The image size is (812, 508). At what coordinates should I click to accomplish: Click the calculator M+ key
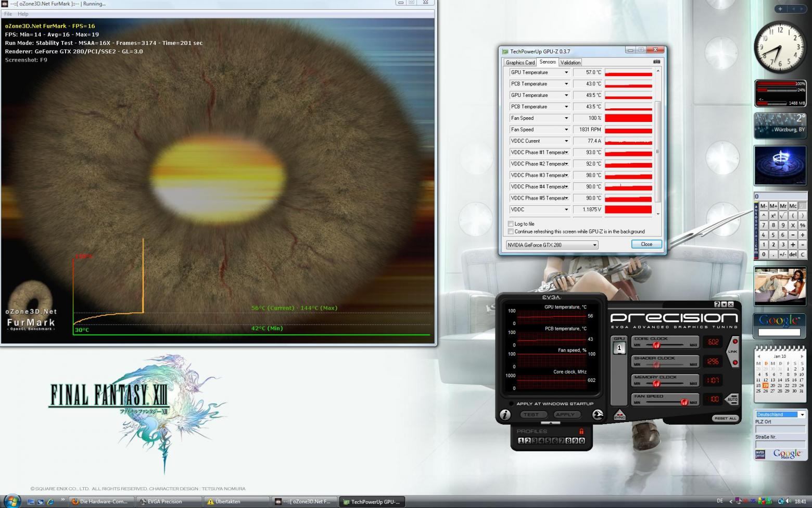[773, 206]
